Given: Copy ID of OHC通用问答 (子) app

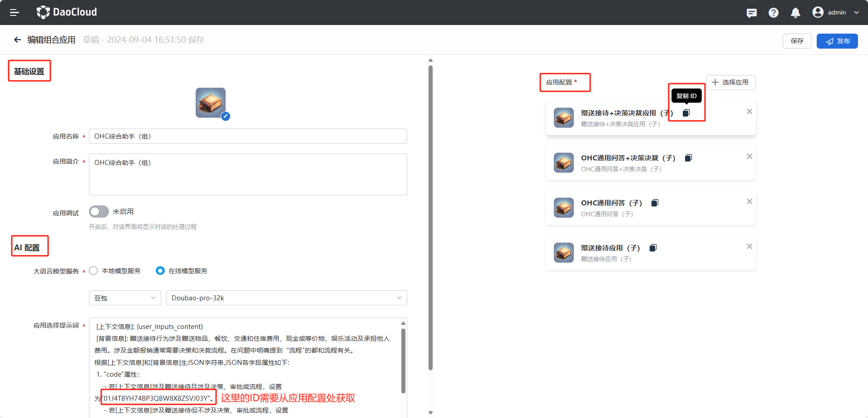Looking at the screenshot, I should [655, 203].
